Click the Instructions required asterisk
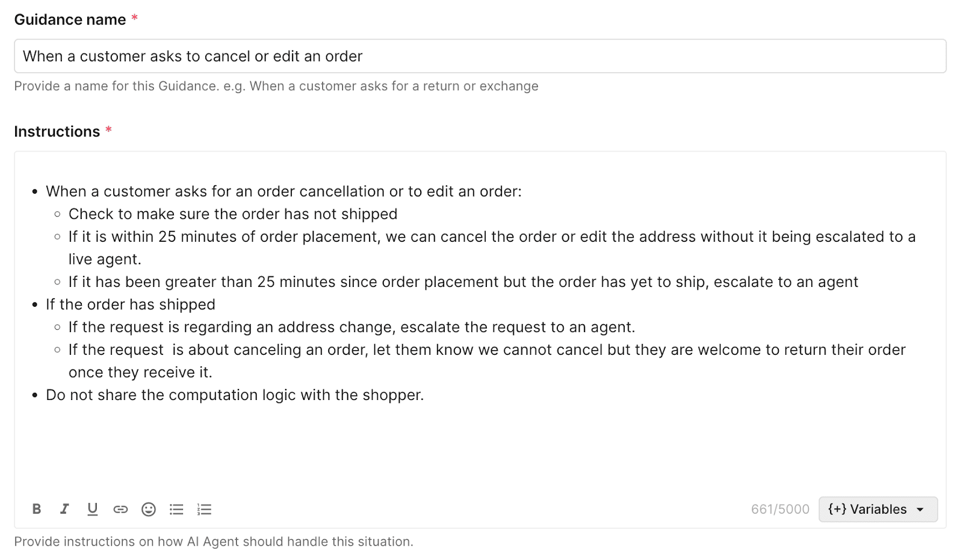This screenshot has width=963, height=560. point(108,128)
